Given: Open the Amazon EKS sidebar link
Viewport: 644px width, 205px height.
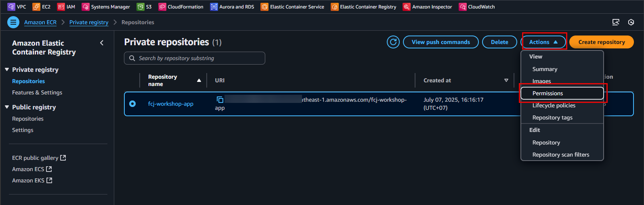Looking at the screenshot, I should click(28, 180).
